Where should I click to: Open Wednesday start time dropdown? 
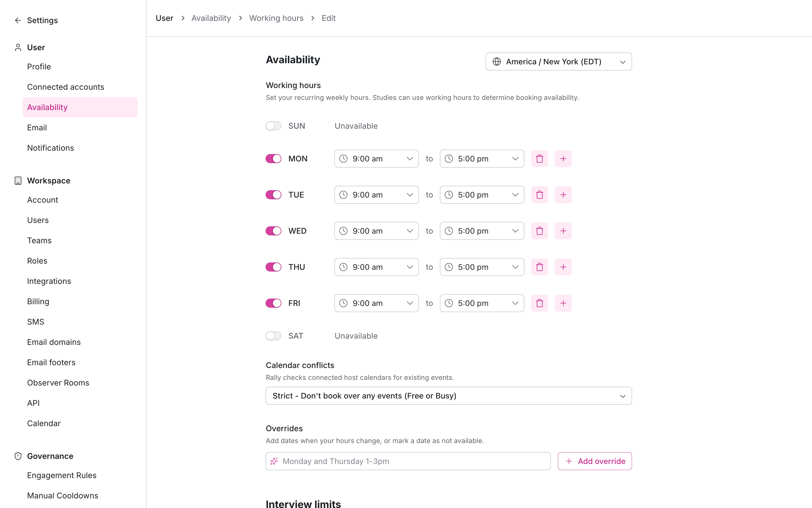[x=376, y=231]
